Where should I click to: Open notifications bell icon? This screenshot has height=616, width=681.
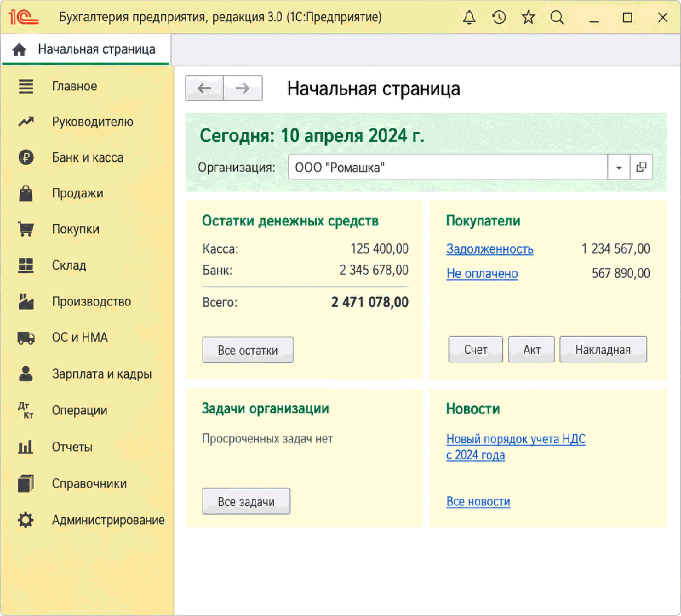[x=469, y=18]
